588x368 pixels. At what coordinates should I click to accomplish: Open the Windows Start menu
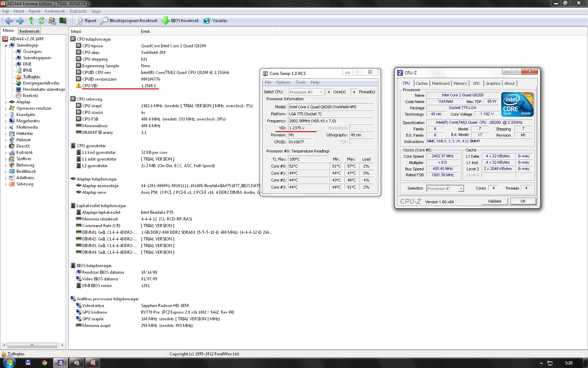pos(9,363)
